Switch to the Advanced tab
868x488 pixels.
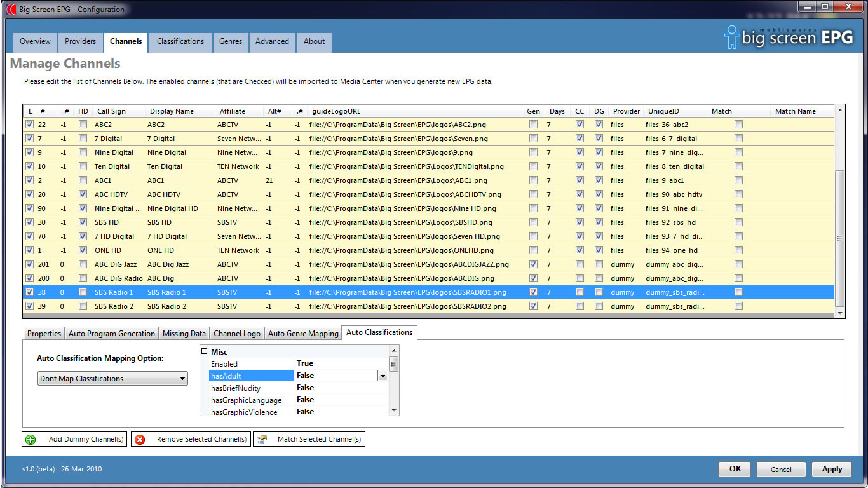272,41
